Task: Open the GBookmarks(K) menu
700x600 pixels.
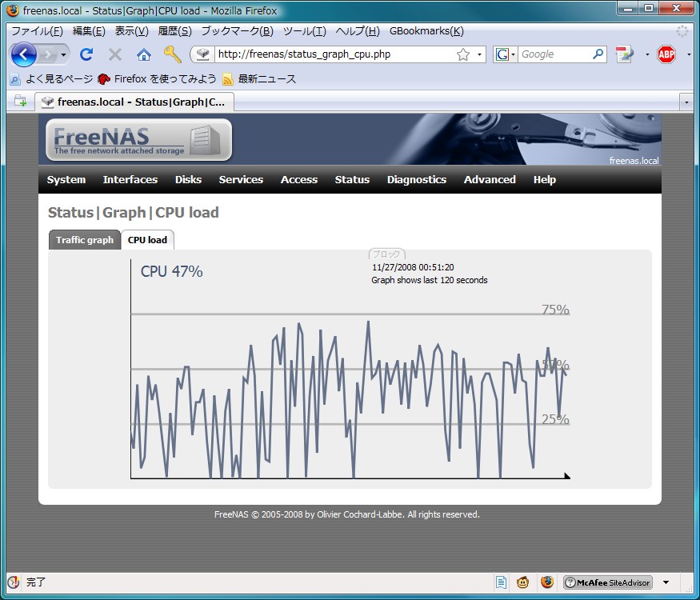Action: (426, 31)
